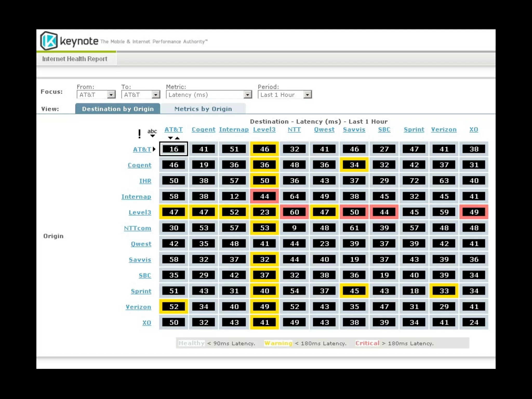532x399 pixels.
Task: Open the Internet Health Report tab
Action: click(75, 59)
